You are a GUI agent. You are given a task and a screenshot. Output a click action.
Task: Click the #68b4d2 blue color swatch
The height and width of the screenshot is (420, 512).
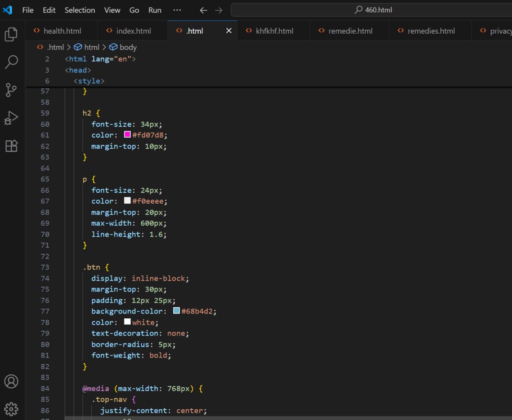click(176, 311)
